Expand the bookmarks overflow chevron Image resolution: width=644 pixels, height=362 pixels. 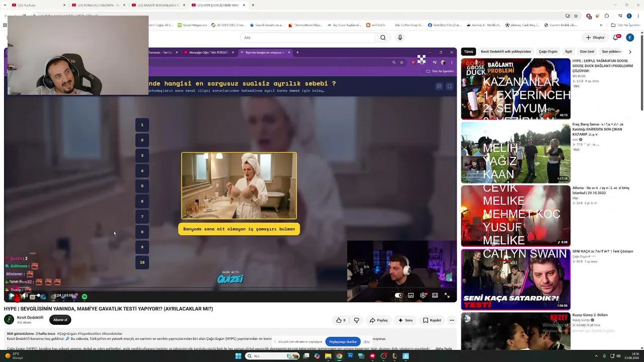tap(601, 25)
